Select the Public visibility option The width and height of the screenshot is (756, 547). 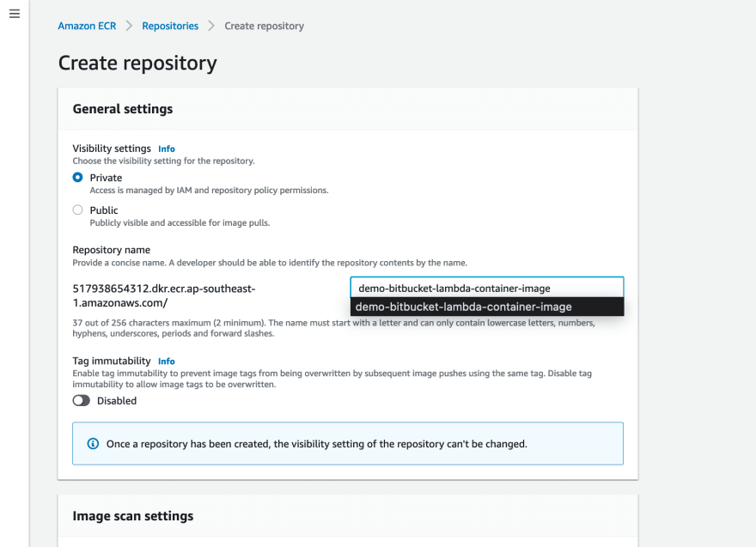point(77,210)
